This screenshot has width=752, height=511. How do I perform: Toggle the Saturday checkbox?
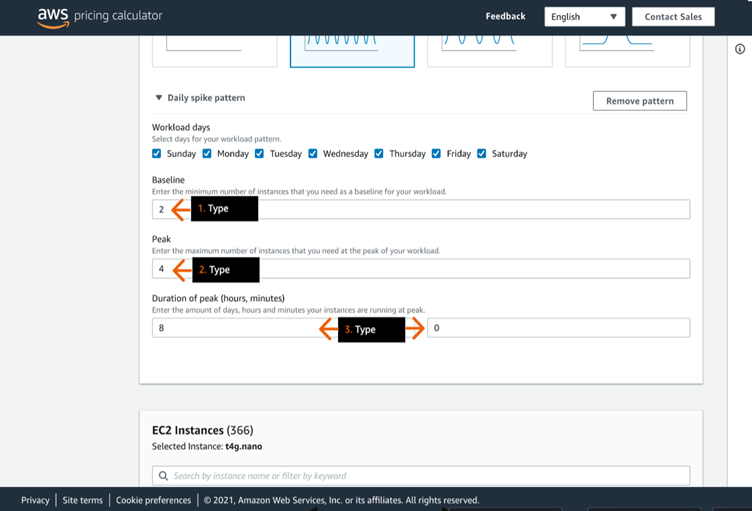point(482,154)
